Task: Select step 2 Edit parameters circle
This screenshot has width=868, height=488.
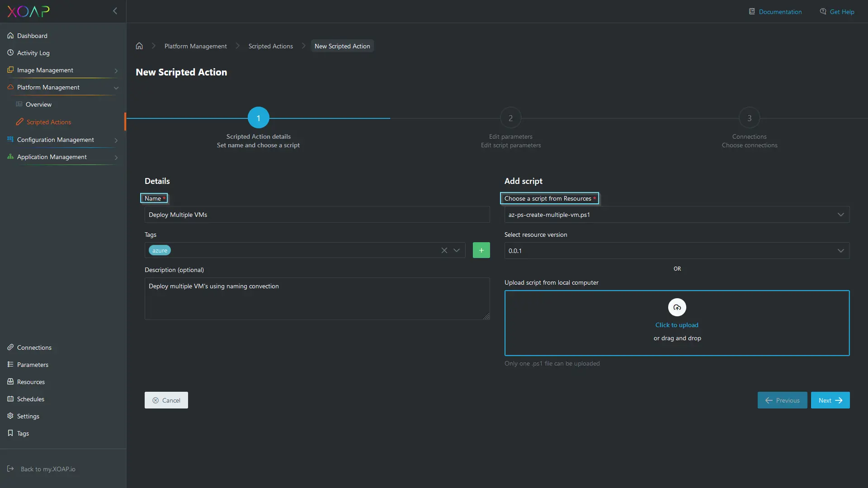Action: click(x=511, y=118)
